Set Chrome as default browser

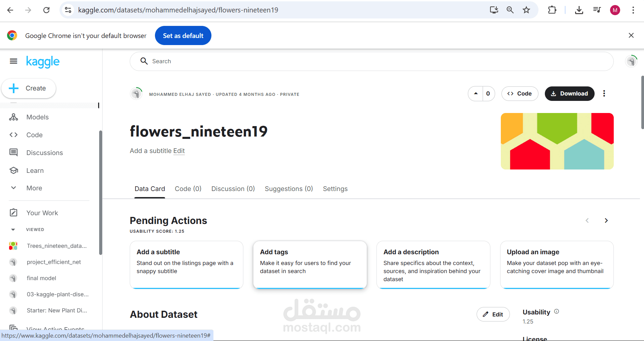(x=183, y=35)
